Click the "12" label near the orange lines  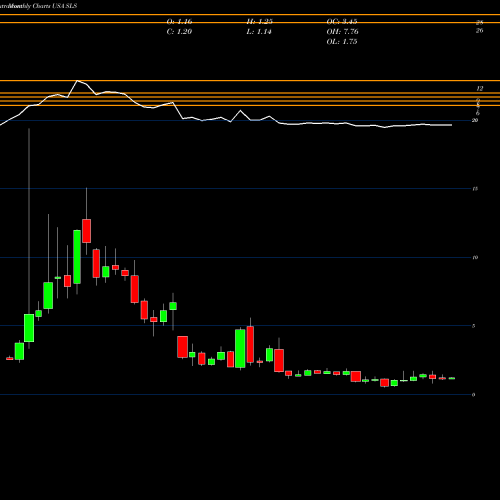(479, 89)
